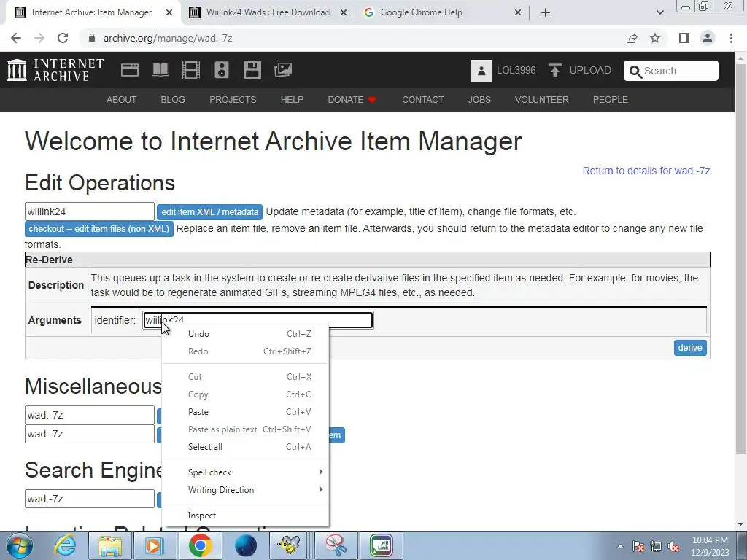The height and width of the screenshot is (560, 747).
Task: Click Action Center flag tray icon
Action: (638, 547)
